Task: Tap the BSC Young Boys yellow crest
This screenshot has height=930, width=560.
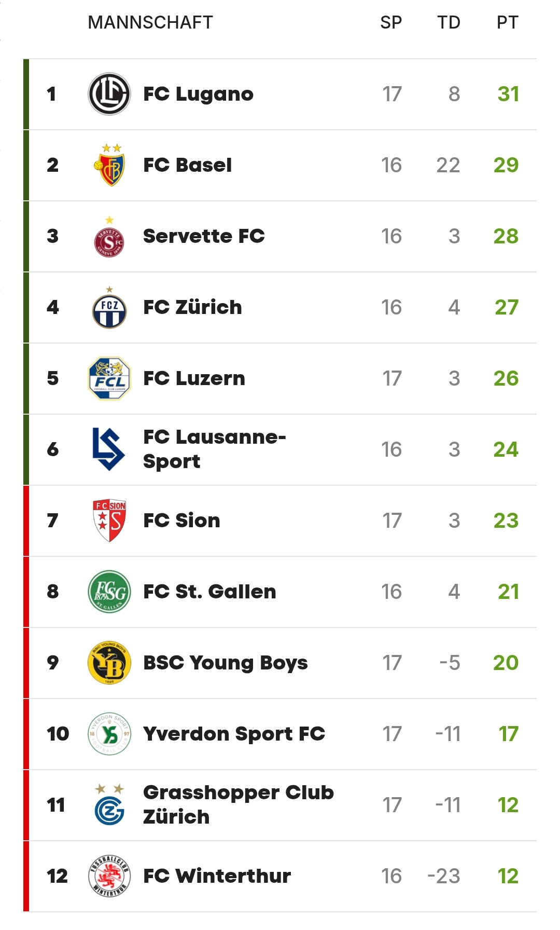Action: pyautogui.click(x=109, y=663)
